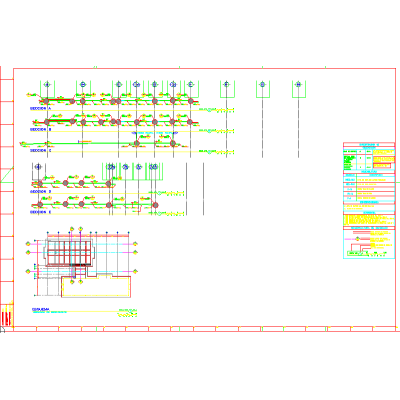Select the yellow notes paragraph in title block
Image resolution: width=400 pixels, height=400 pixels.
point(369,219)
